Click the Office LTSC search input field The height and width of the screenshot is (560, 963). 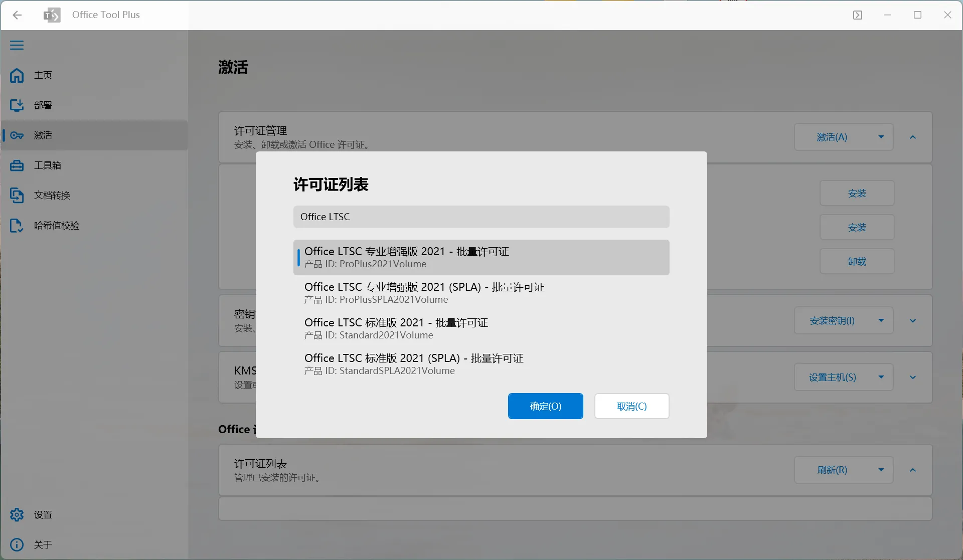coord(481,217)
